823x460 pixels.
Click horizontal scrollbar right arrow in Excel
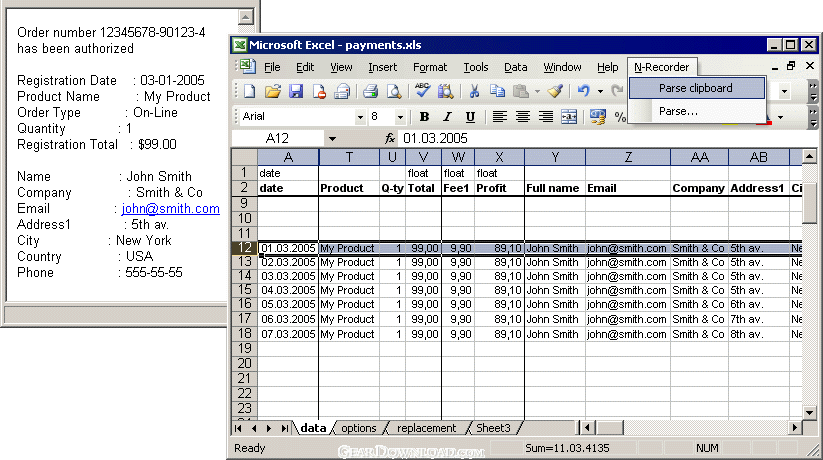(x=795, y=428)
